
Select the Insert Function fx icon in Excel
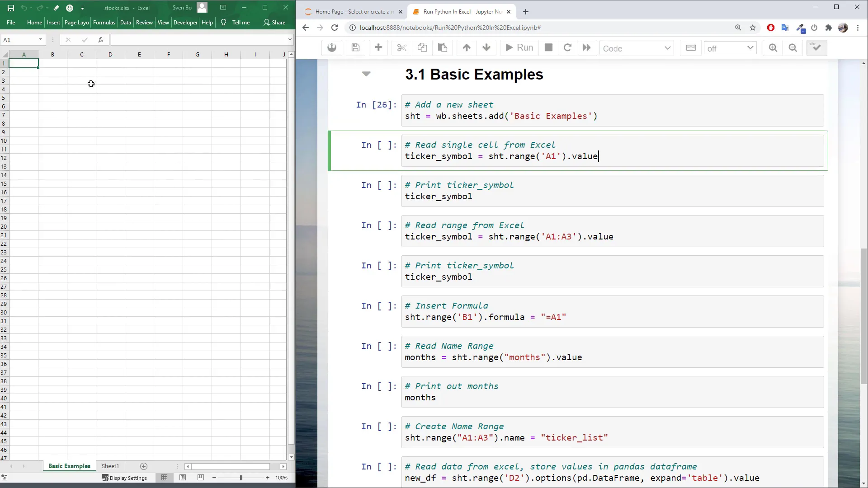pyautogui.click(x=101, y=40)
